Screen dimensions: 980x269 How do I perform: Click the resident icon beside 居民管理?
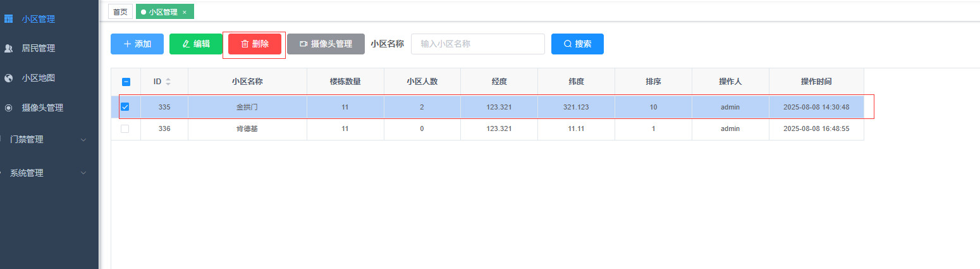coord(9,48)
